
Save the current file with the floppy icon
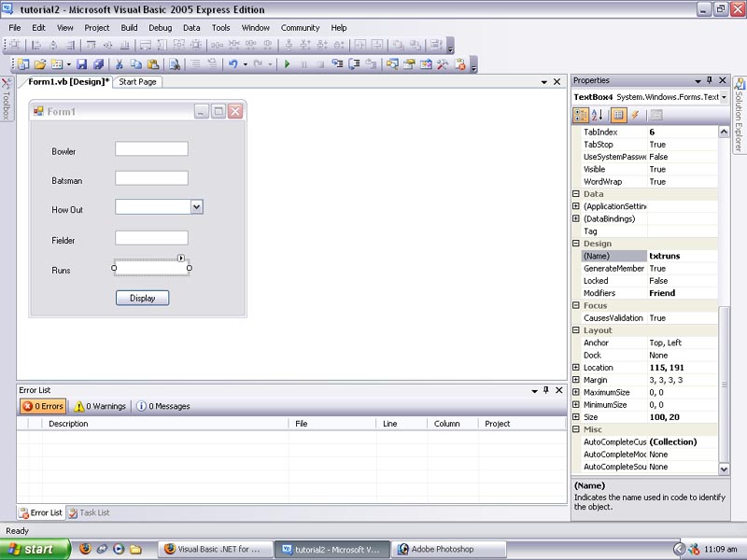82,64
